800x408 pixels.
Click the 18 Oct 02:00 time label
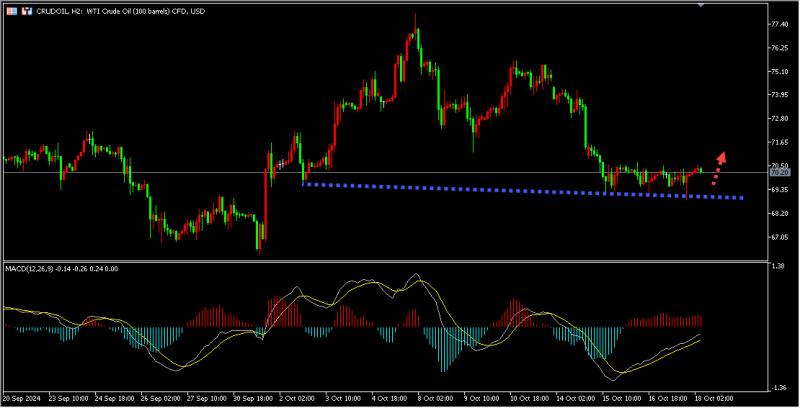click(714, 398)
